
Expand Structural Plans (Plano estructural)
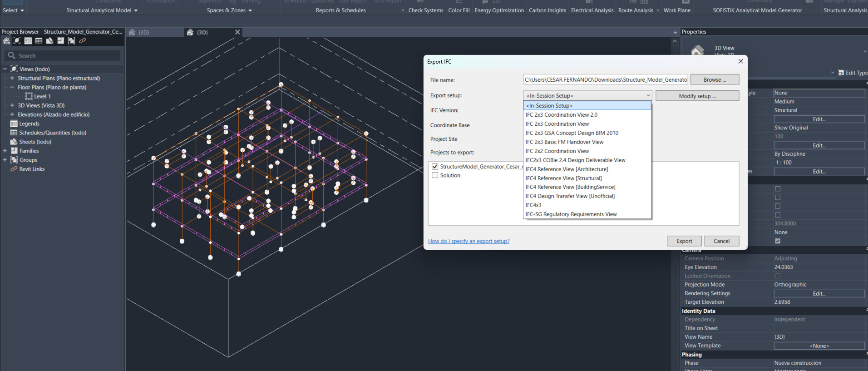click(x=12, y=78)
